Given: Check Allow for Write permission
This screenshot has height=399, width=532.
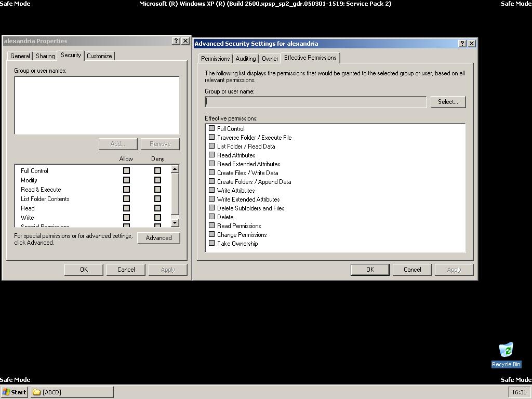Looking at the screenshot, I should pyautogui.click(x=126, y=218).
